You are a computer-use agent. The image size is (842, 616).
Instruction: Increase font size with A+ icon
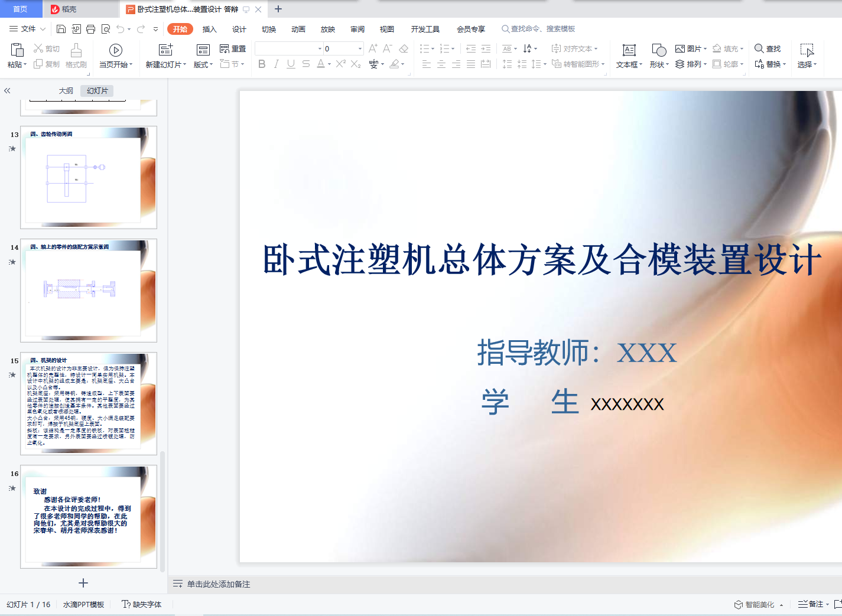point(373,48)
